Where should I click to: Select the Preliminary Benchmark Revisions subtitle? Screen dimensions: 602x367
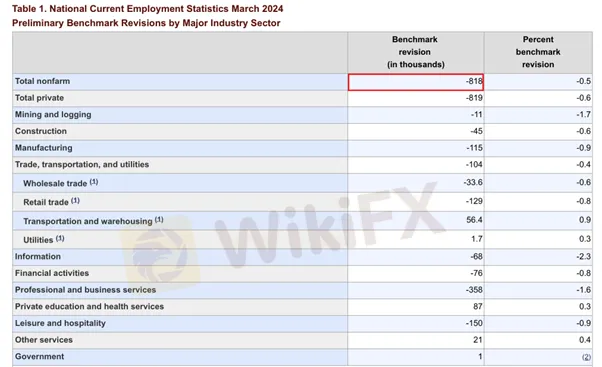click(x=146, y=23)
